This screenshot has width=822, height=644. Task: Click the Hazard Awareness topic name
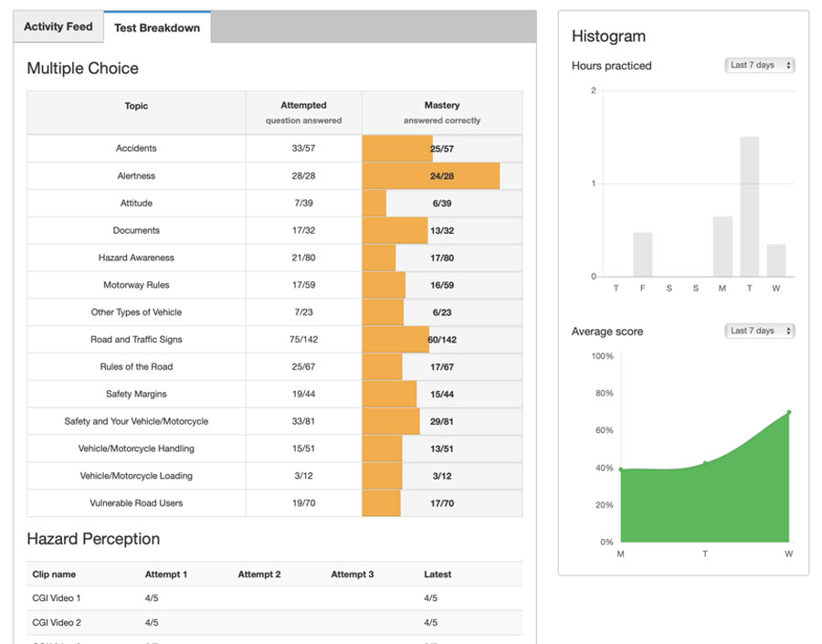coord(136,258)
